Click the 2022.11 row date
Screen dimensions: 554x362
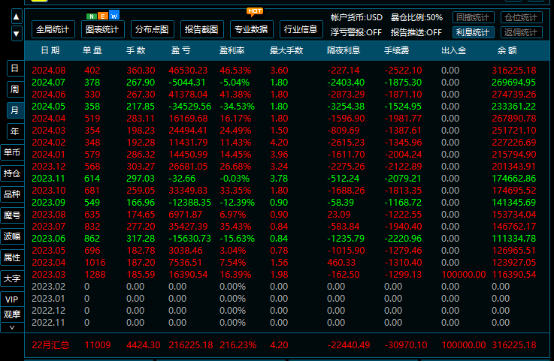point(49,323)
